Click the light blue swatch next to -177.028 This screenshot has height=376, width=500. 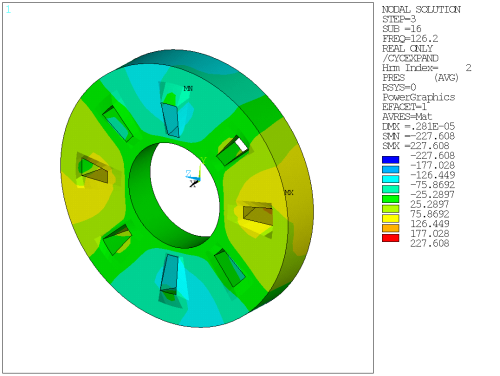390,169
